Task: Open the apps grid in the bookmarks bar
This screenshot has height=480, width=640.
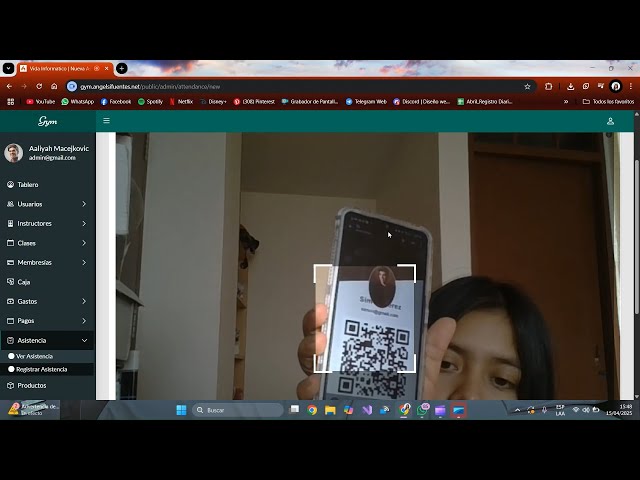Action: coord(11,102)
